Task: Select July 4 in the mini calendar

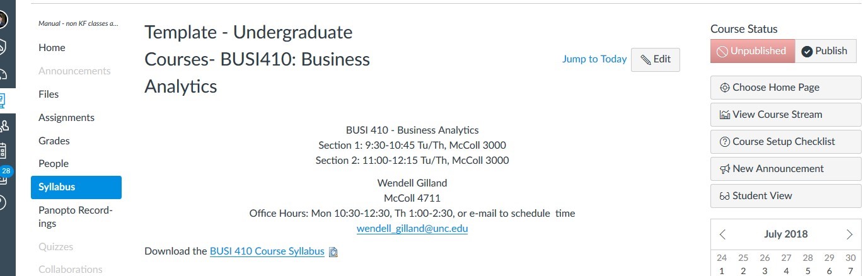Action: (786, 271)
